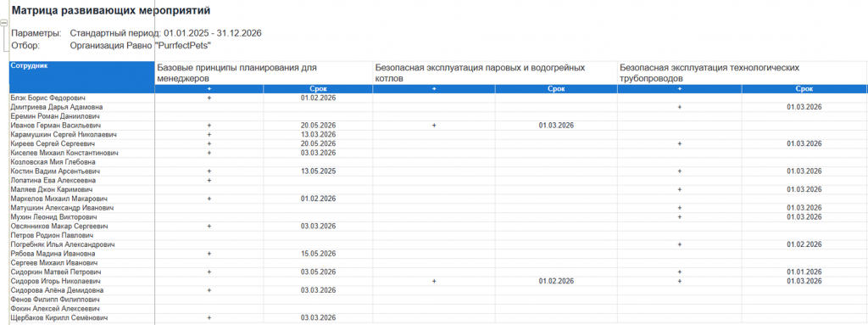The height and width of the screenshot is (325, 868).
Task: Select employee Иванов Герман Васильевич
Action: pos(56,126)
